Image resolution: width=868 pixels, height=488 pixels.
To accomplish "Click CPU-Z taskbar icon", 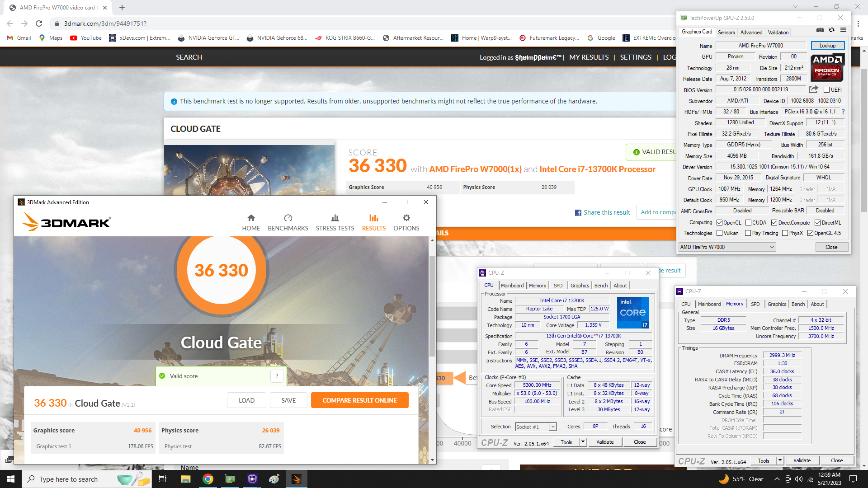I will (252, 479).
